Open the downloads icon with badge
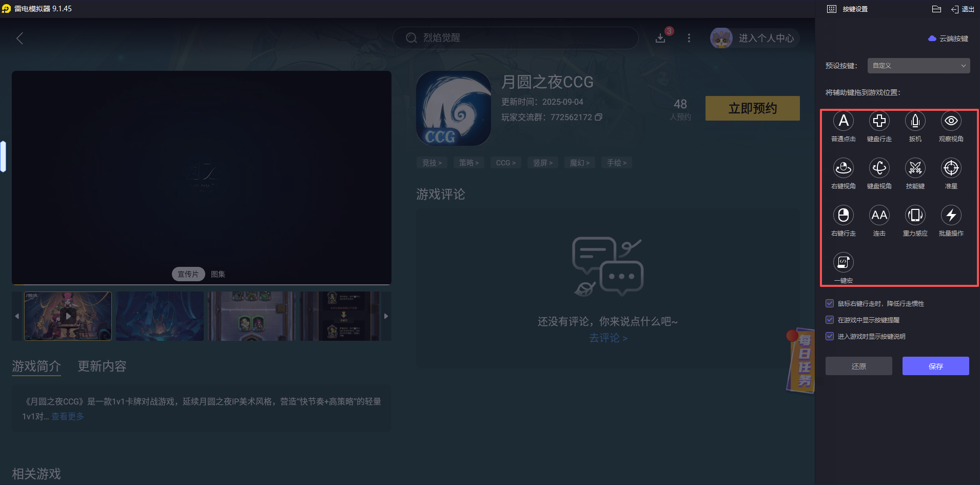Image resolution: width=980 pixels, height=485 pixels. (x=661, y=38)
